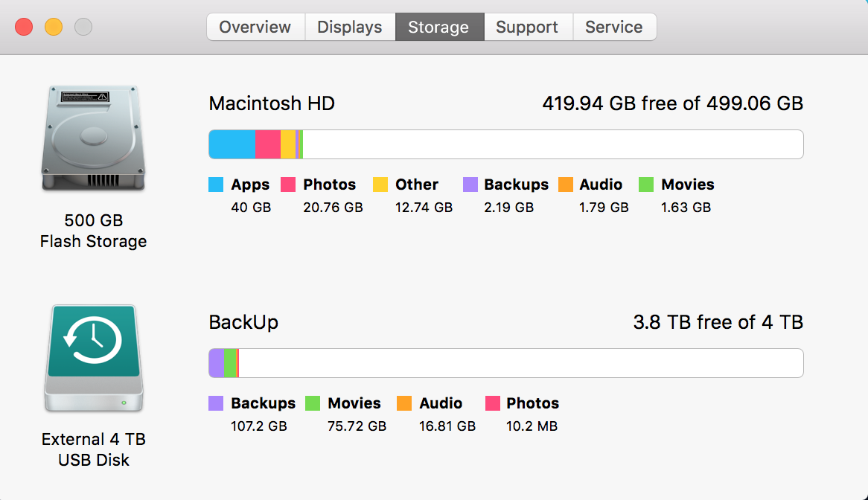Click the '75.72 GB' Movies size value

[357, 426]
